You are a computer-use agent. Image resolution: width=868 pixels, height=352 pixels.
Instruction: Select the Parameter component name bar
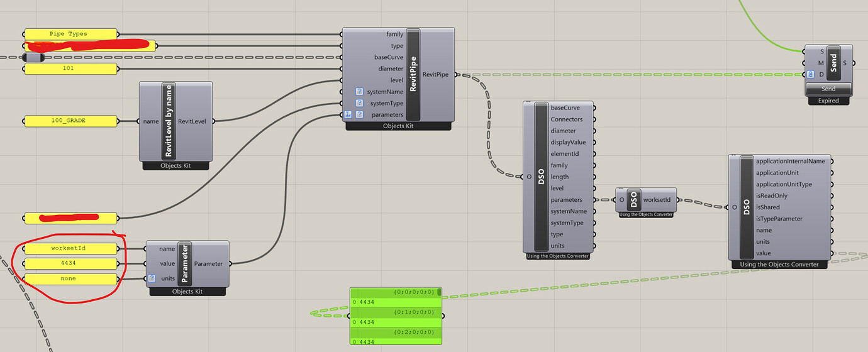point(184,263)
